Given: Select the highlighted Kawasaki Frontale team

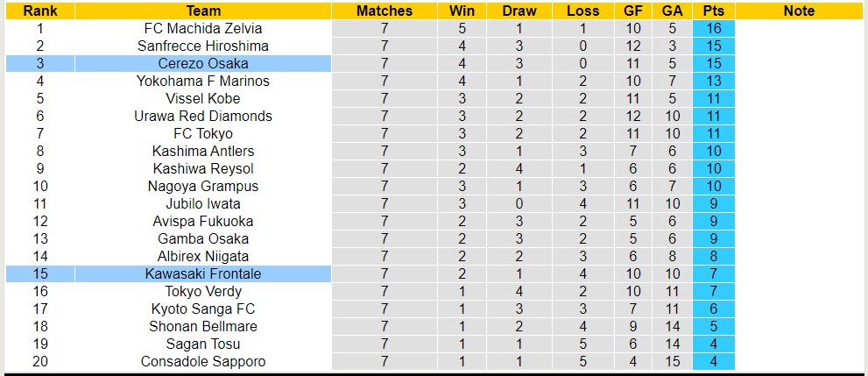Looking at the screenshot, I should coord(203,273).
